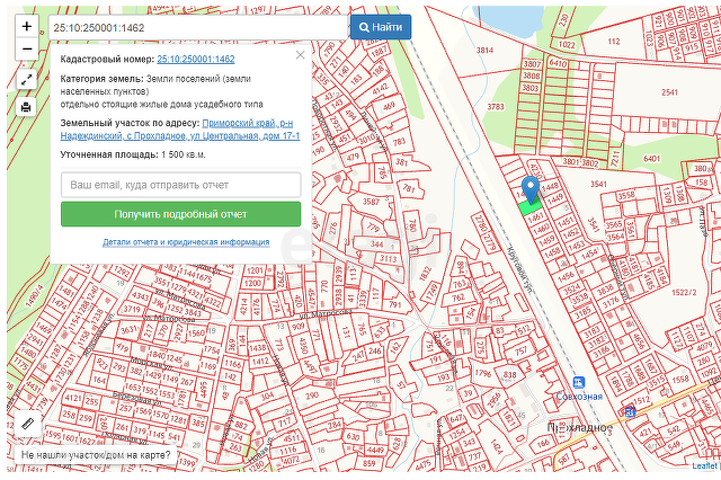This screenshot has height=480, width=721.
Task: Click the blue location pin marker
Action: [x=531, y=186]
